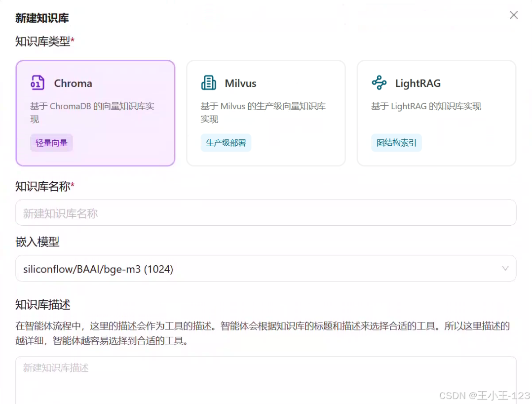Click the 知识库名称 label
Image resolution: width=532 pixels, height=404 pixels.
[x=43, y=186]
